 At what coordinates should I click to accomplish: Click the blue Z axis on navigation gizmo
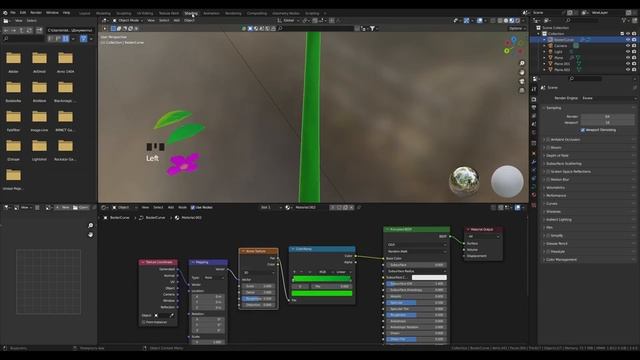pyautogui.click(x=514, y=40)
